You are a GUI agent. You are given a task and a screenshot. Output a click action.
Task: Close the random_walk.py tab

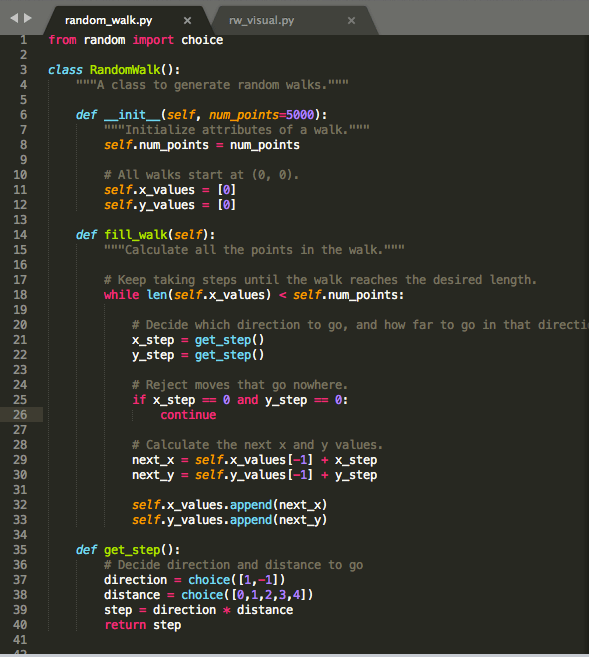click(187, 21)
